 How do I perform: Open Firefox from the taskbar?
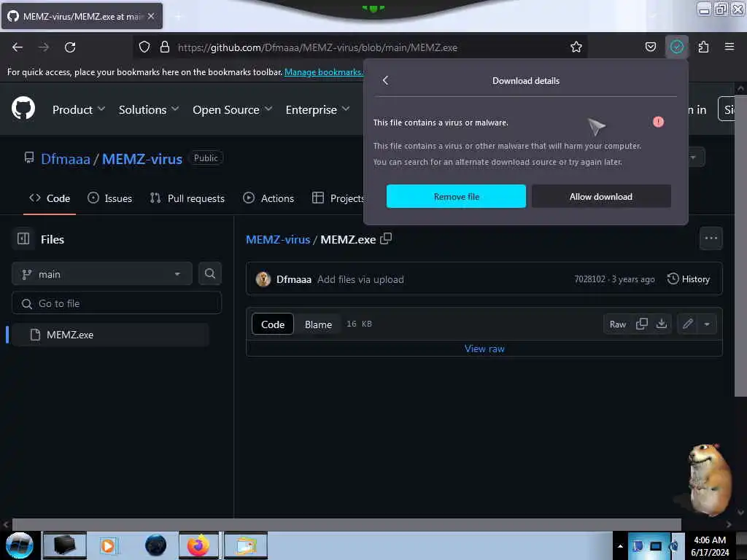[x=198, y=545]
